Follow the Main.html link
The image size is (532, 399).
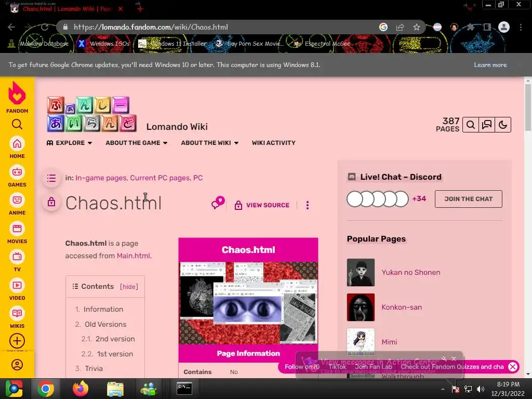[x=134, y=256]
